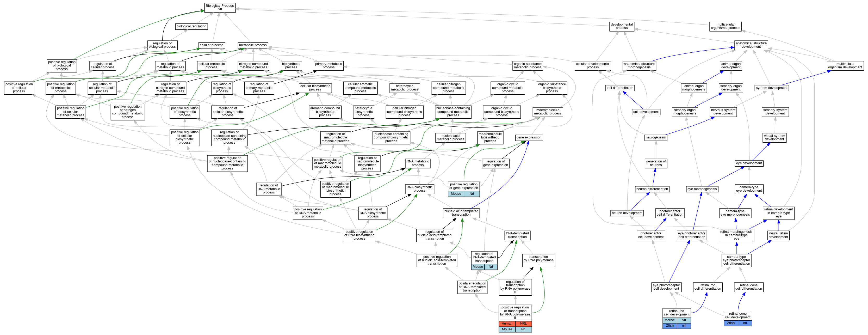868x335 pixels.
Task: Click the 'anatomical structure development' node
Action: [751, 45]
